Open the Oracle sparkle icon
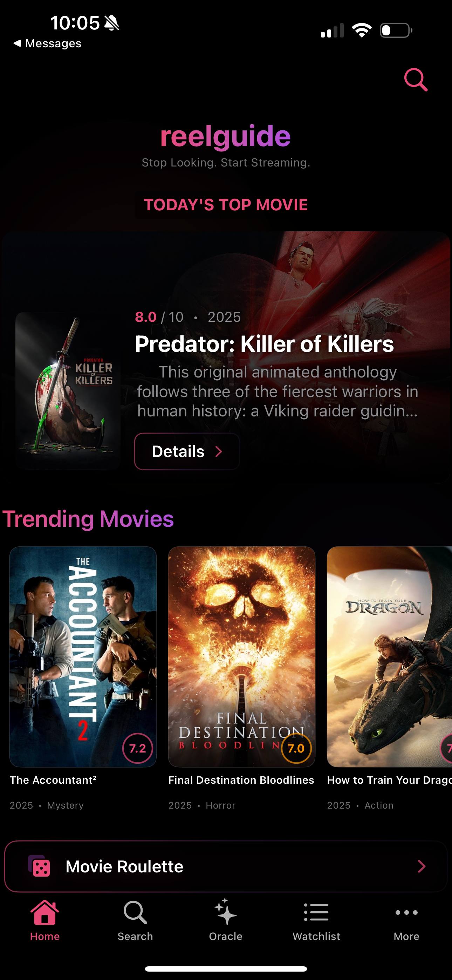This screenshot has width=452, height=980. coord(225,912)
